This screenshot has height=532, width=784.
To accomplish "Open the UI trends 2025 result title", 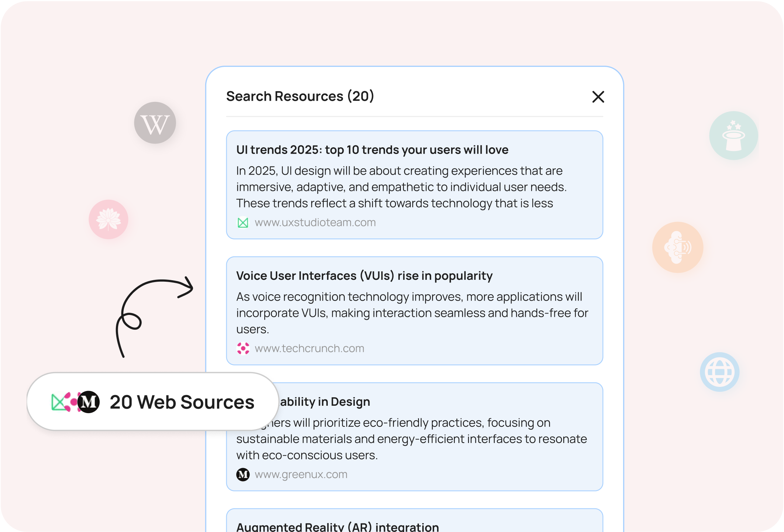I will (x=372, y=150).
